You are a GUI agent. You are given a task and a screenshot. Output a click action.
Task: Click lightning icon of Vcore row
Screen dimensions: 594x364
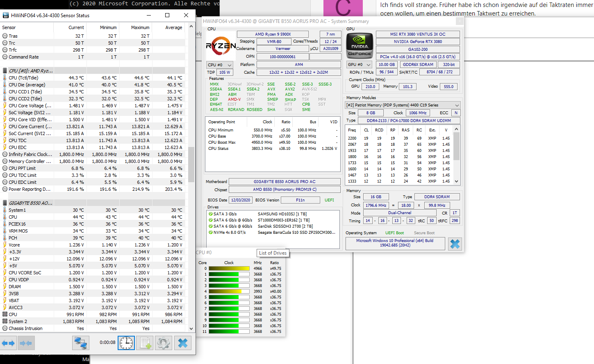(x=5, y=245)
